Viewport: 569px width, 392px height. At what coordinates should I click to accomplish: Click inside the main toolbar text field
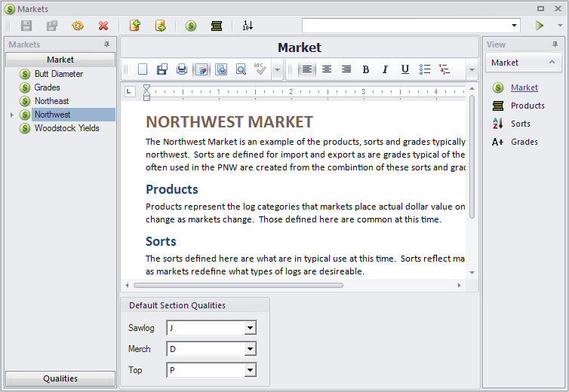406,26
